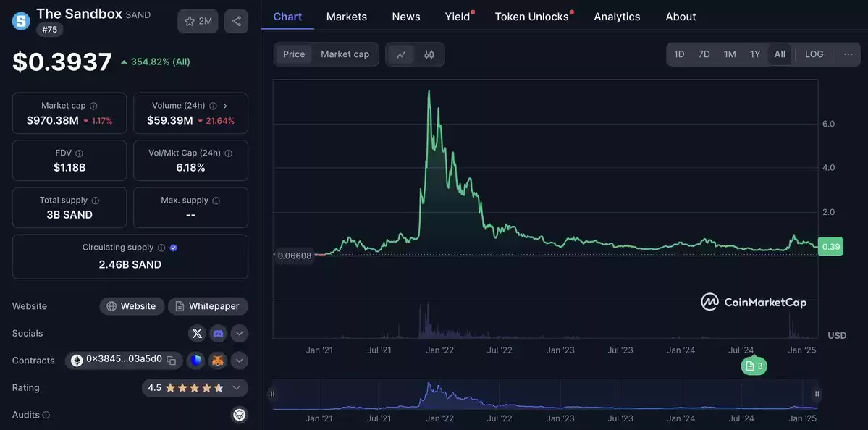Click the 2.46B SAND circulating supply value
Image resolution: width=868 pixels, height=430 pixels.
(130, 264)
